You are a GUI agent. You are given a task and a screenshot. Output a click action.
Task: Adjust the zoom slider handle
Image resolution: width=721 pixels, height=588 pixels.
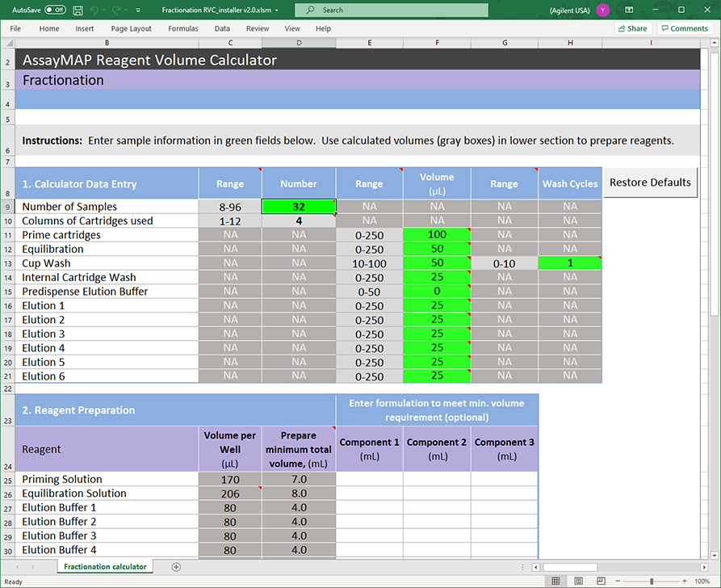point(652,581)
